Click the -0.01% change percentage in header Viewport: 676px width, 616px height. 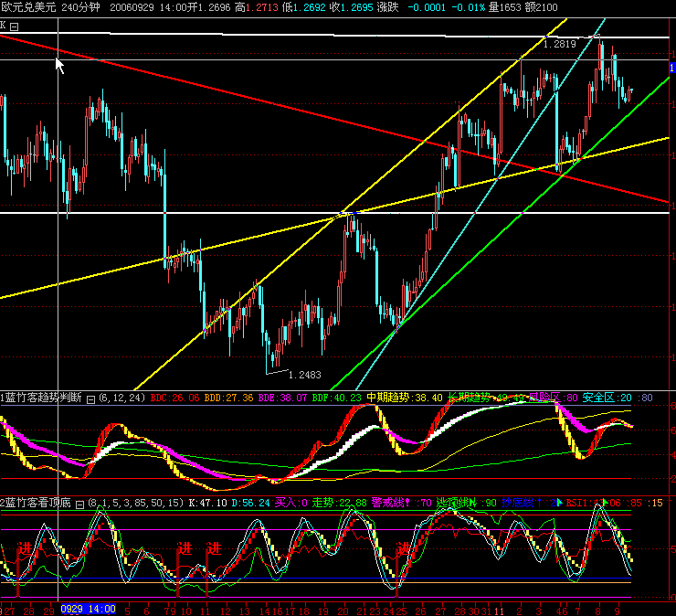point(469,7)
